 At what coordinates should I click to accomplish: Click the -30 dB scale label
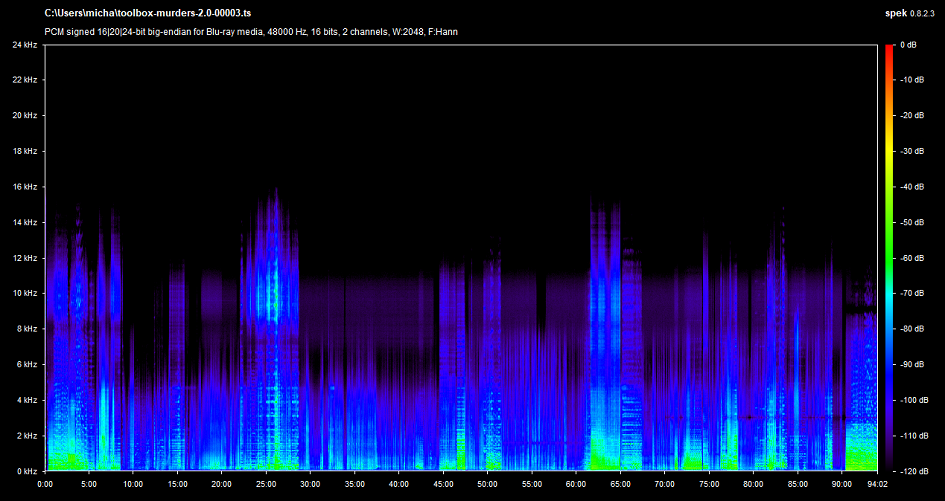click(911, 152)
